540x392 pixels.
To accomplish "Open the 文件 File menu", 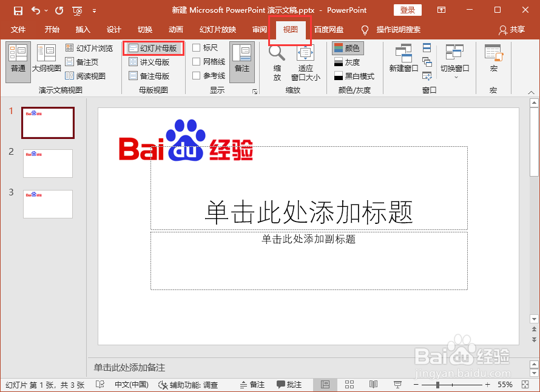I will 18,30.
